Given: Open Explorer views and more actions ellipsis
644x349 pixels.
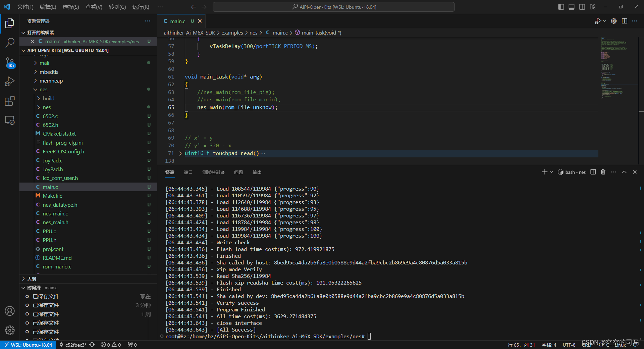Looking at the screenshot, I should [148, 21].
